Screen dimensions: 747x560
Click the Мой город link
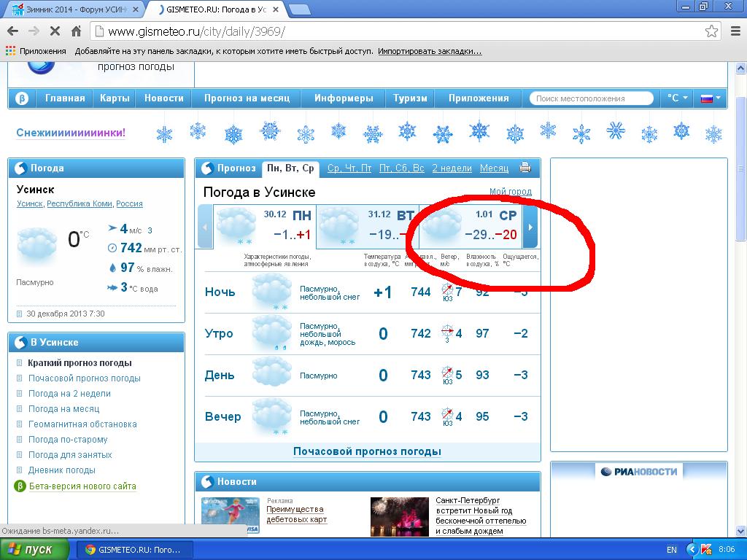[x=510, y=192]
